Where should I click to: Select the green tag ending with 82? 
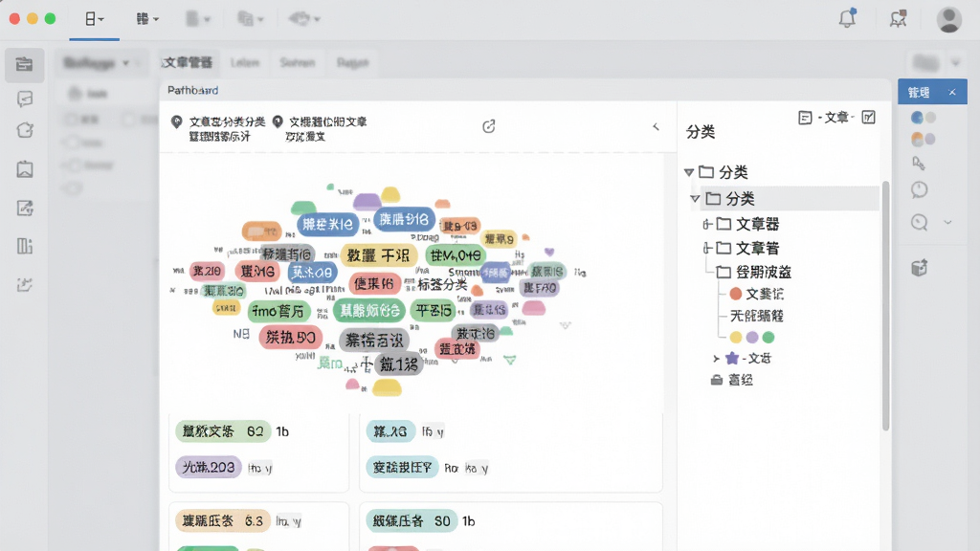223,431
